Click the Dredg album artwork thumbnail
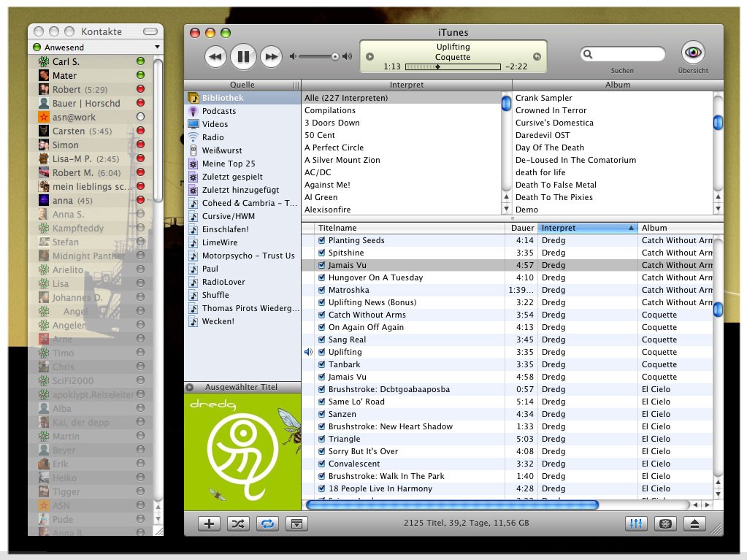 [x=242, y=452]
